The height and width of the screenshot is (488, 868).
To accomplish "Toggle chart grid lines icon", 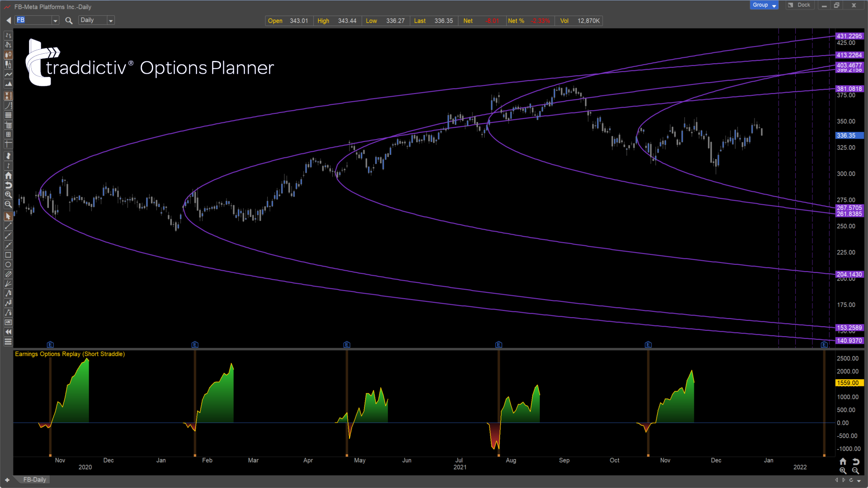I will [x=8, y=115].
